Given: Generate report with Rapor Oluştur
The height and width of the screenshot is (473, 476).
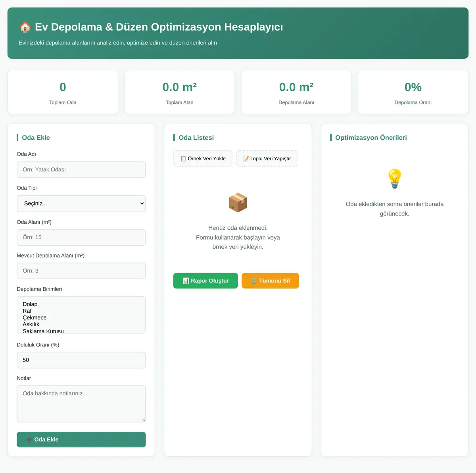Looking at the screenshot, I should (205, 281).
